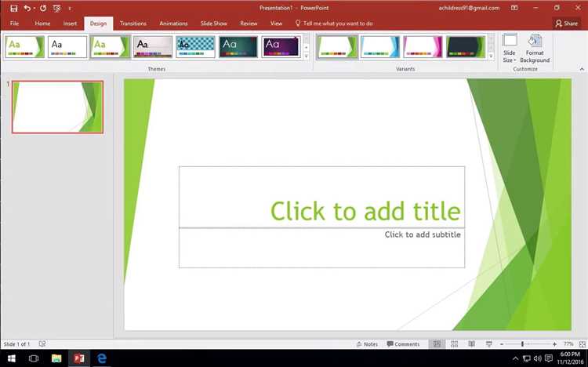Click the zoom slider handle

point(522,343)
